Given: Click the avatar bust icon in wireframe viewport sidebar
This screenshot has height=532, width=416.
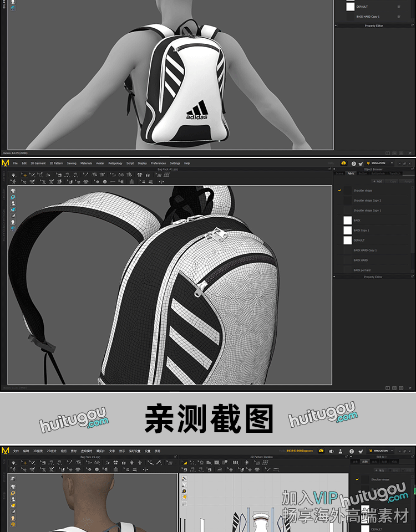Looking at the screenshot, I should pos(13,203).
